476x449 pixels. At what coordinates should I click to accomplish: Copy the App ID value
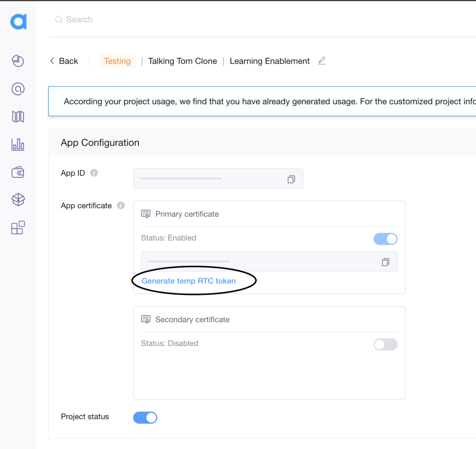click(x=291, y=179)
